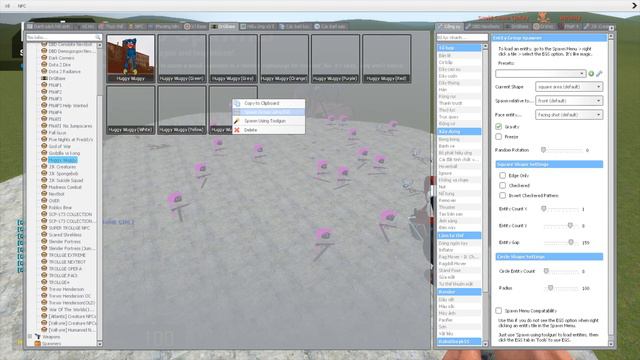Enable the Freeze checkbox
Viewport: 640px width, 360px height.
coord(498,136)
